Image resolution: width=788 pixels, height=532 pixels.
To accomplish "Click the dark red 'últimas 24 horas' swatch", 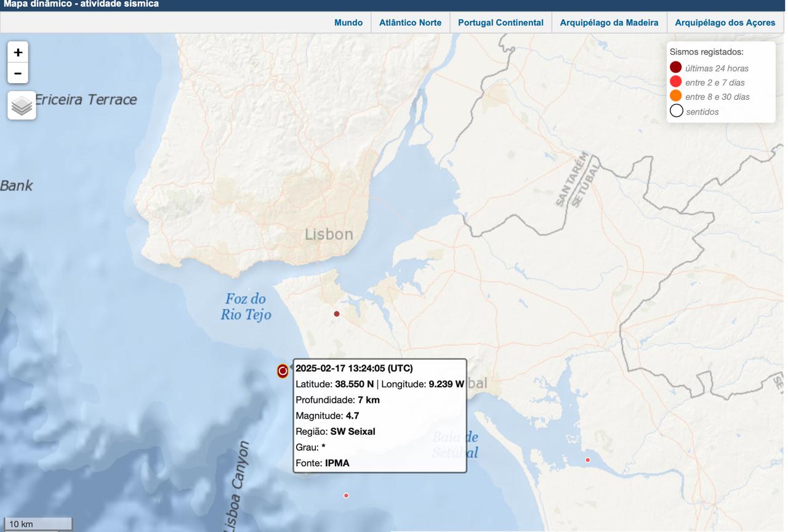I will click(676, 68).
